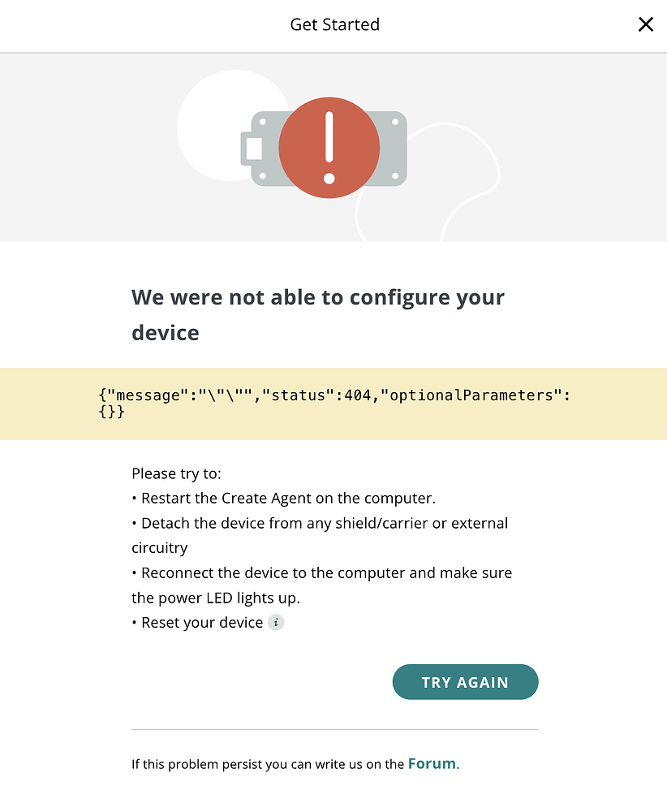Select the Get Started header title
The height and width of the screenshot is (812, 667).
coord(334,24)
